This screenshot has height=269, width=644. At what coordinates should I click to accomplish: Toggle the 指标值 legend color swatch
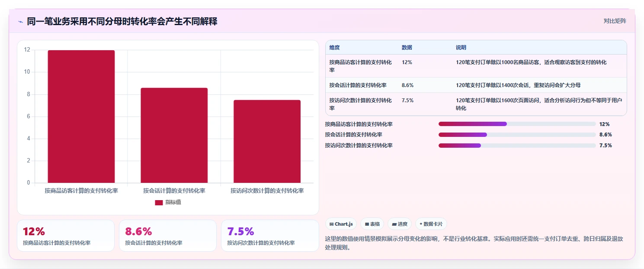point(159,202)
